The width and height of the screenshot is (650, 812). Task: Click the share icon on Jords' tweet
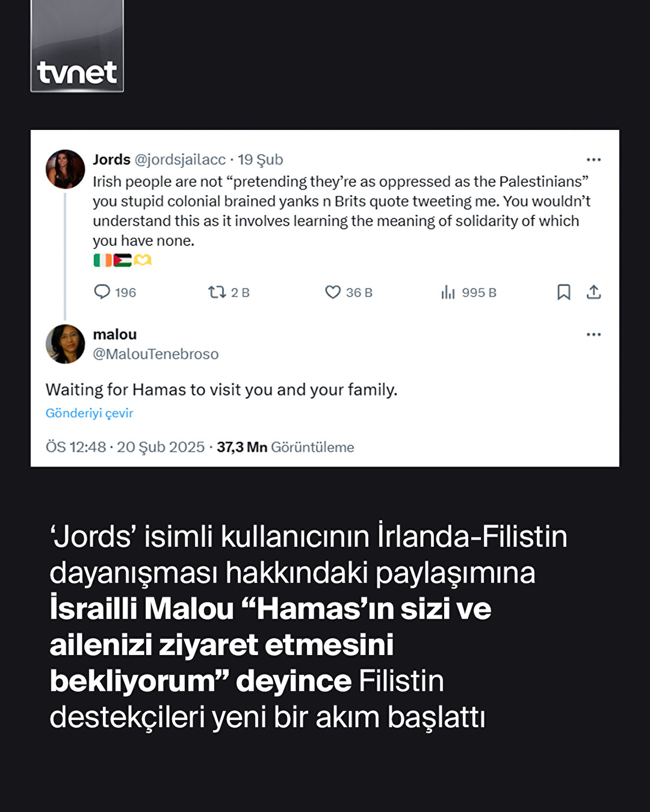(594, 292)
